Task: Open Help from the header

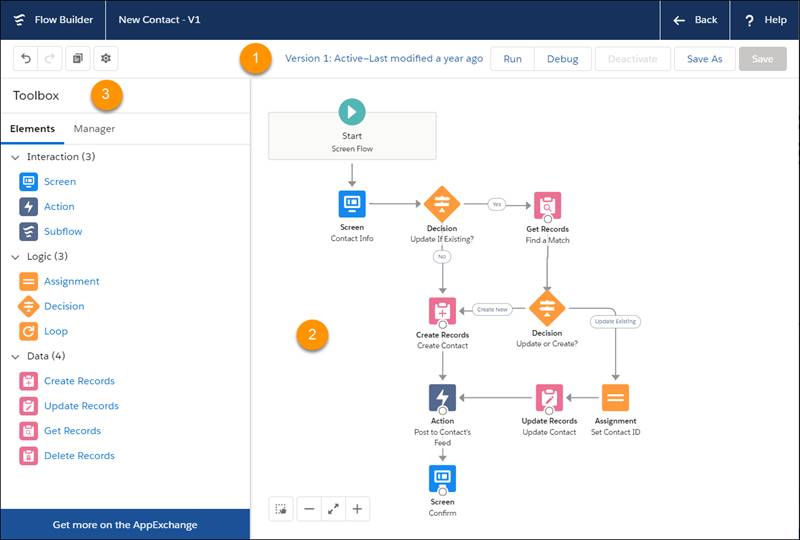Action: pos(765,20)
